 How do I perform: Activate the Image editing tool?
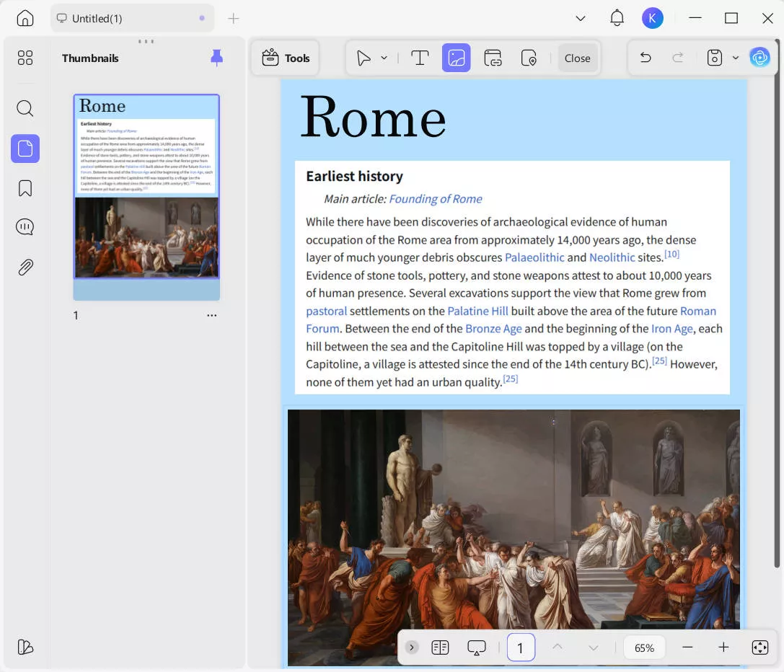pyautogui.click(x=456, y=58)
